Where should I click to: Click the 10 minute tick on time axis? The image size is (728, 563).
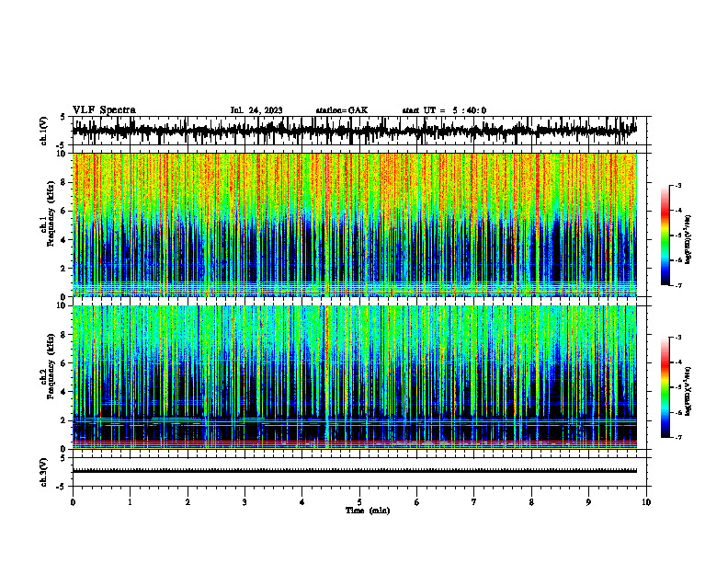pos(646,502)
